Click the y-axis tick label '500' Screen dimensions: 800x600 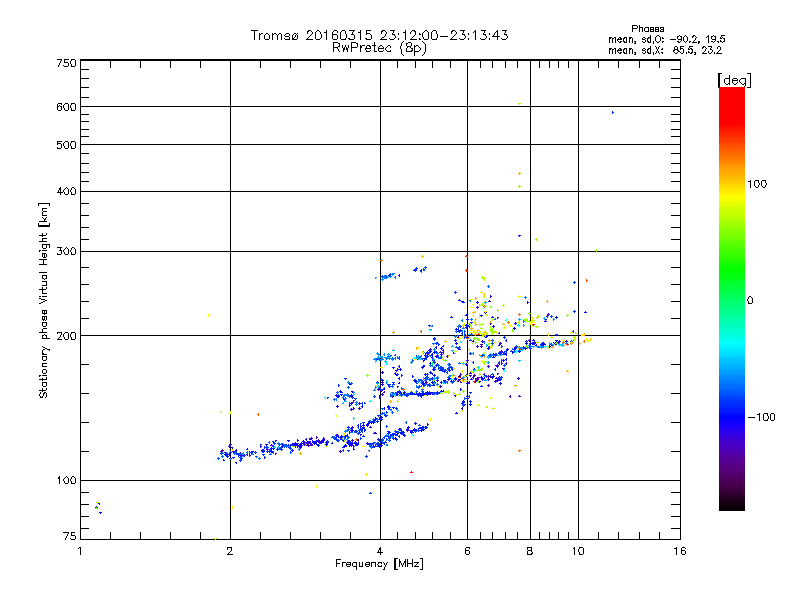66,145
